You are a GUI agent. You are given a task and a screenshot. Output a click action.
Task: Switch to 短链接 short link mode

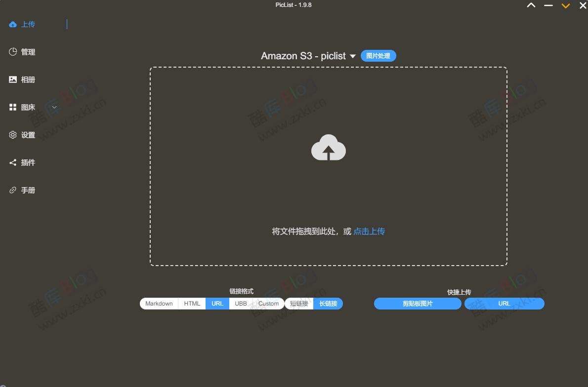click(x=299, y=304)
